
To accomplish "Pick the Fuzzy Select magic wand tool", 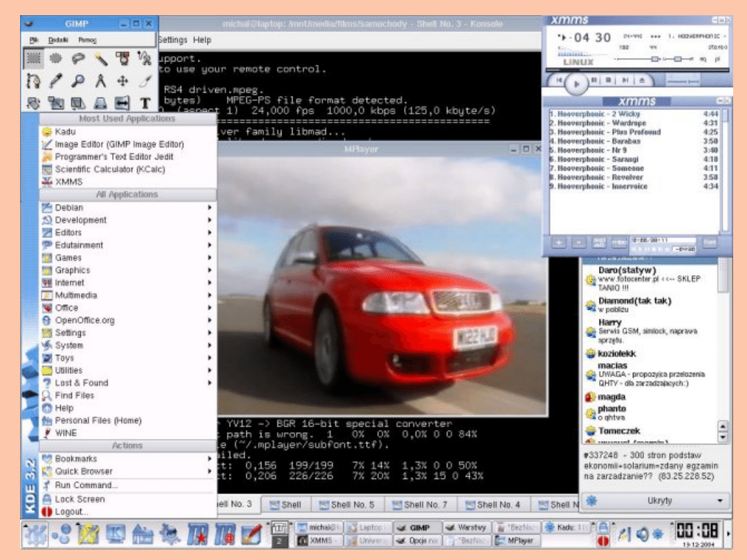I will click(100, 59).
